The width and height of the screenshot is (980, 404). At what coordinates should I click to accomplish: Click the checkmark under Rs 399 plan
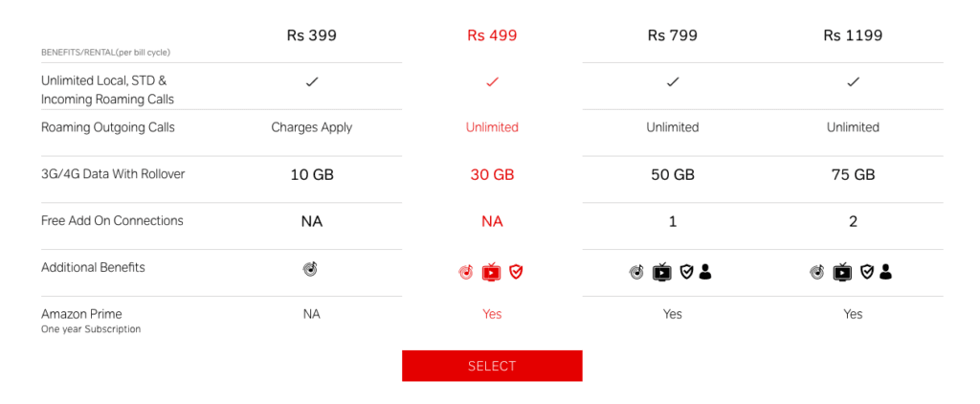click(312, 82)
